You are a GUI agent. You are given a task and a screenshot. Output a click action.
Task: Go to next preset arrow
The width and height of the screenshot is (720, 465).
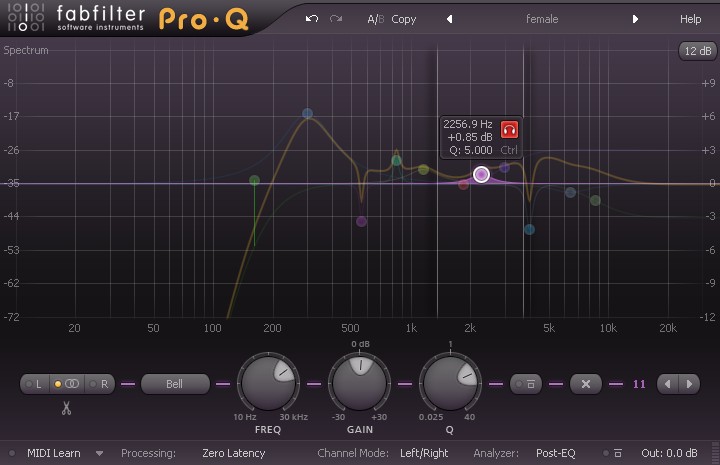click(635, 19)
